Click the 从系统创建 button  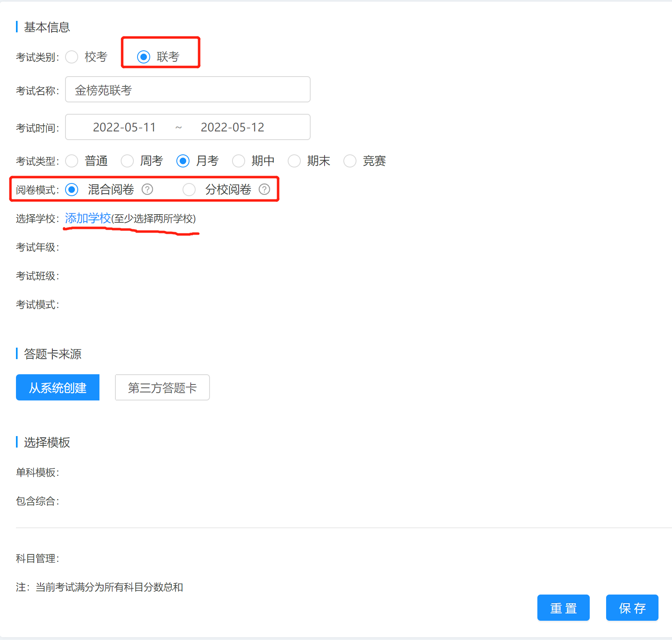pos(58,387)
